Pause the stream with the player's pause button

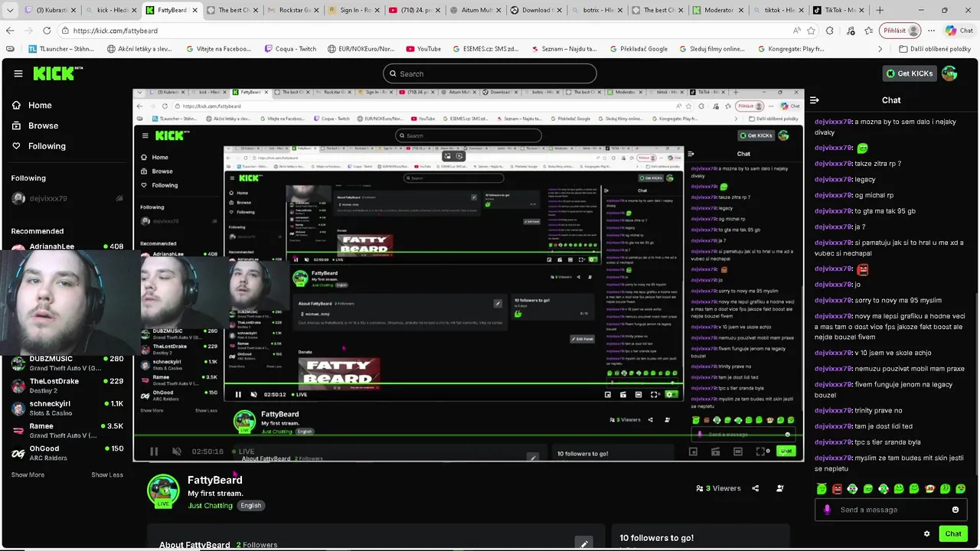[154, 452]
